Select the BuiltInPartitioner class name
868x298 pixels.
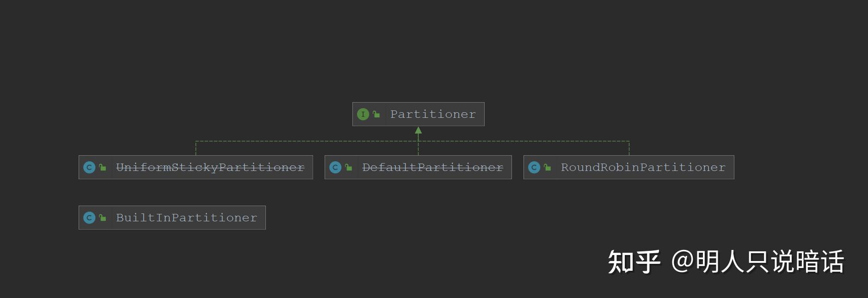coord(186,218)
